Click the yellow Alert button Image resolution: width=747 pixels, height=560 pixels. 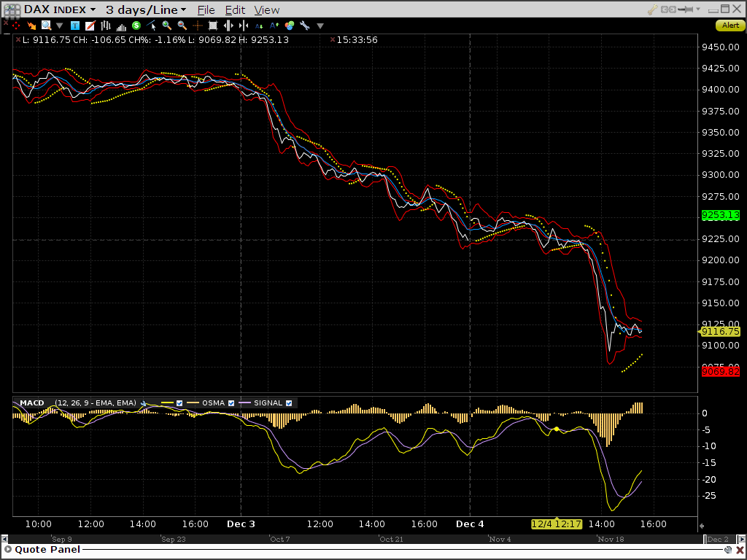click(x=730, y=26)
